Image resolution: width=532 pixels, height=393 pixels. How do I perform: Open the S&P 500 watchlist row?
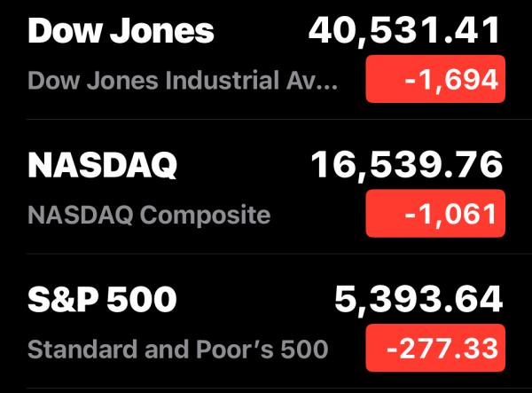point(266,325)
